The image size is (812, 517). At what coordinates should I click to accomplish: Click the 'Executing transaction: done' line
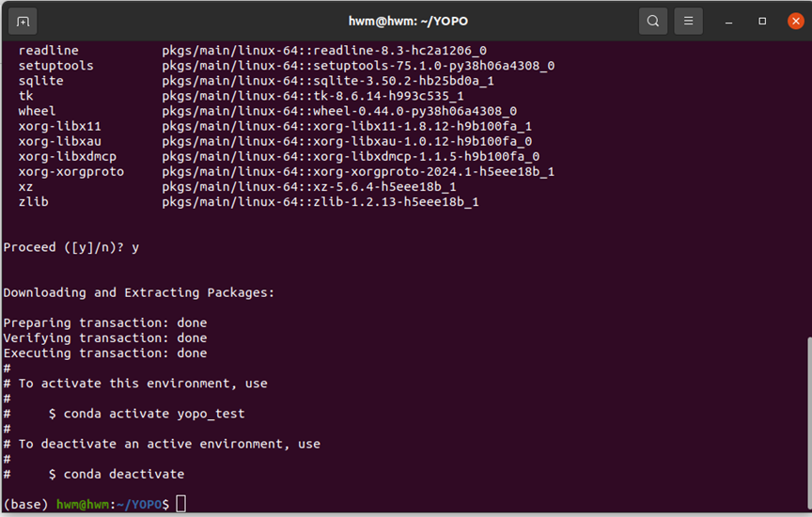pos(105,352)
